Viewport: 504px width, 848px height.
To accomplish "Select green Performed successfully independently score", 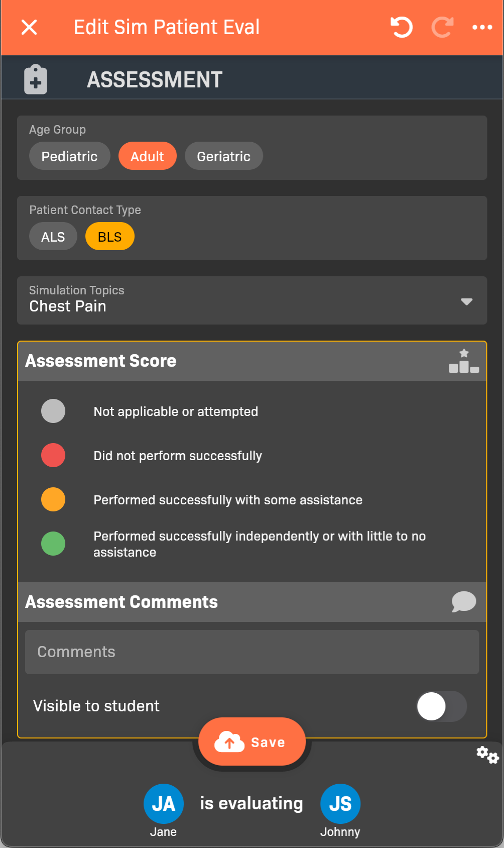I will (53, 544).
